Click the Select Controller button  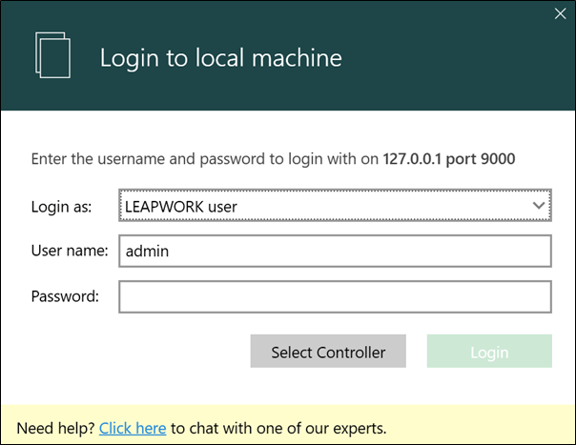(328, 351)
